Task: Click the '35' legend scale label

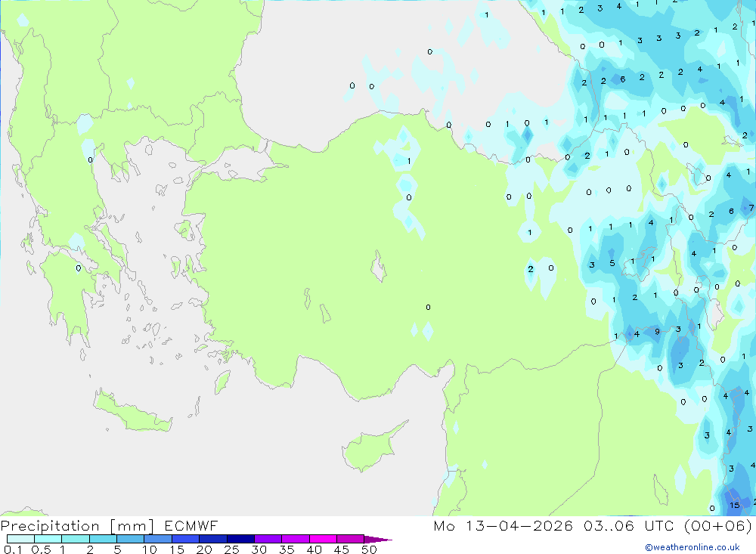Action: tap(287, 549)
